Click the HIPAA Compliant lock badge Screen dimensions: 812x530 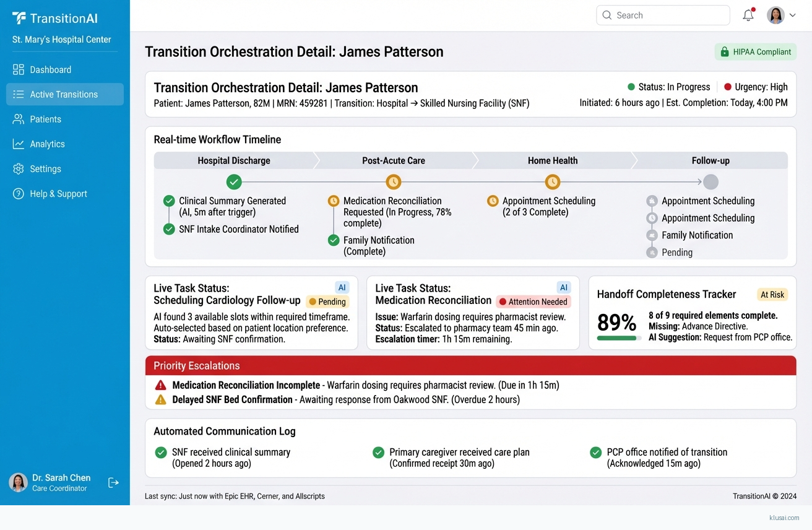click(x=755, y=52)
